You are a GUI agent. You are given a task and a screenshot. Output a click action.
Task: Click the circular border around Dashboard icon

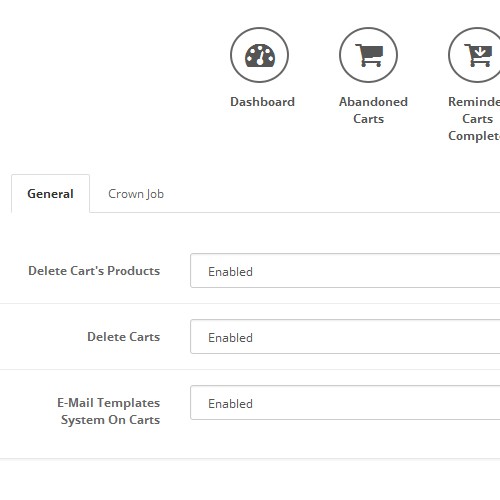click(x=260, y=29)
